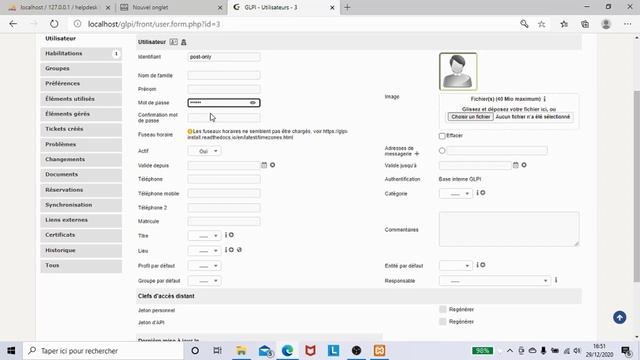Clear the Valide depuis date
This screenshot has height=360, width=640.
273,165
